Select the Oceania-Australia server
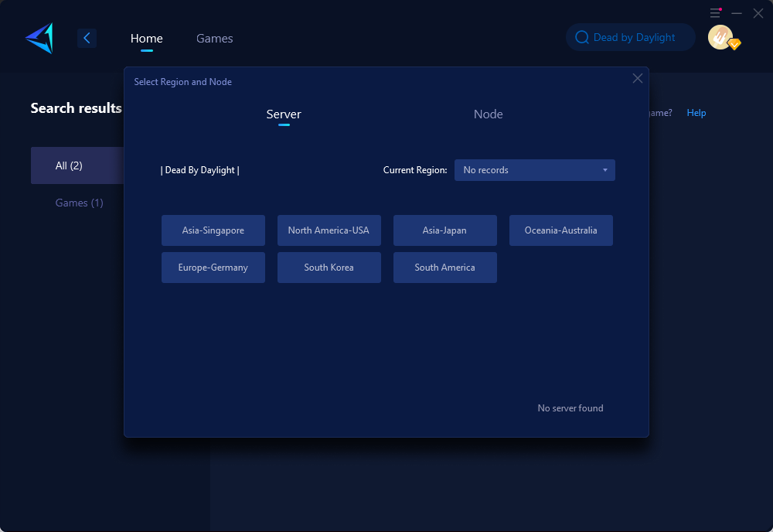 click(560, 230)
